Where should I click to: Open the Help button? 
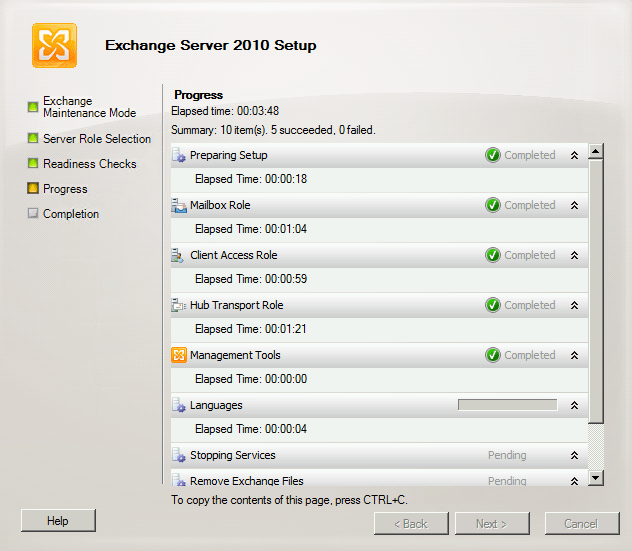[x=58, y=520]
